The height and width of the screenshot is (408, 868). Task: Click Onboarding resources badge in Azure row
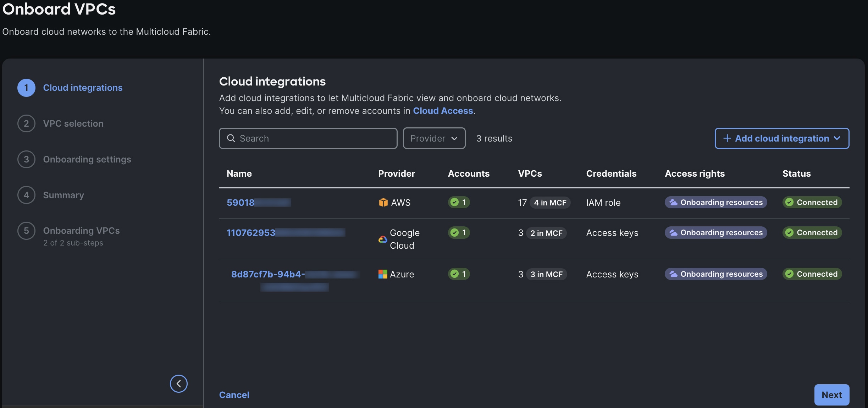716,274
